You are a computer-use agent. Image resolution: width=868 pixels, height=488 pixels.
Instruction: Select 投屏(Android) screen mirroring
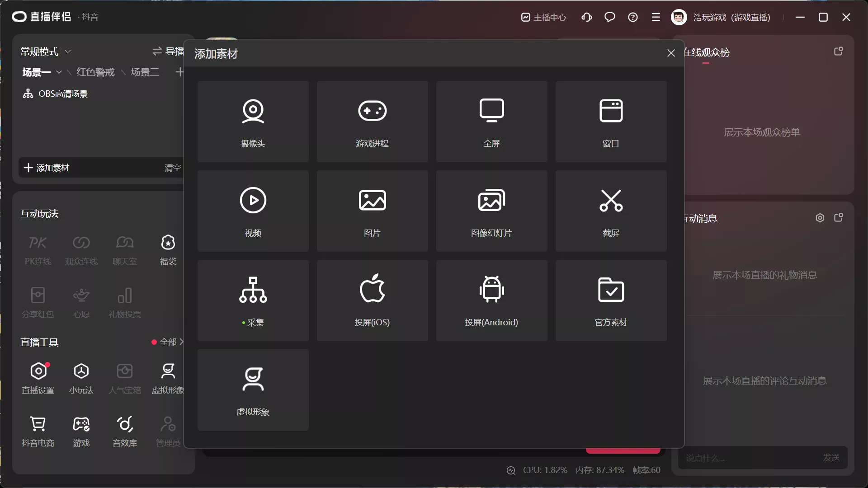point(491,300)
